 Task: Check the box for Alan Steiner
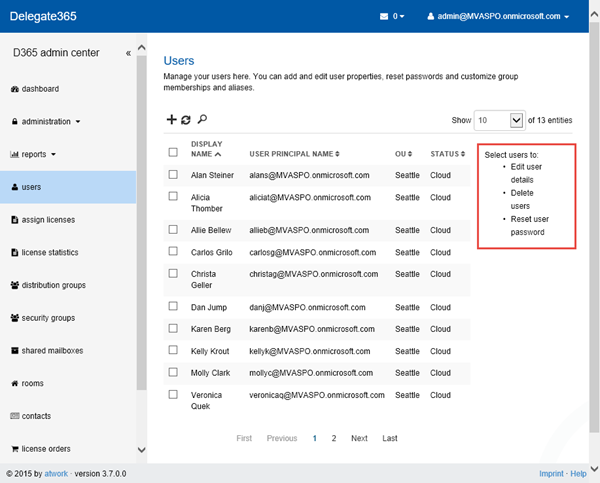173,175
